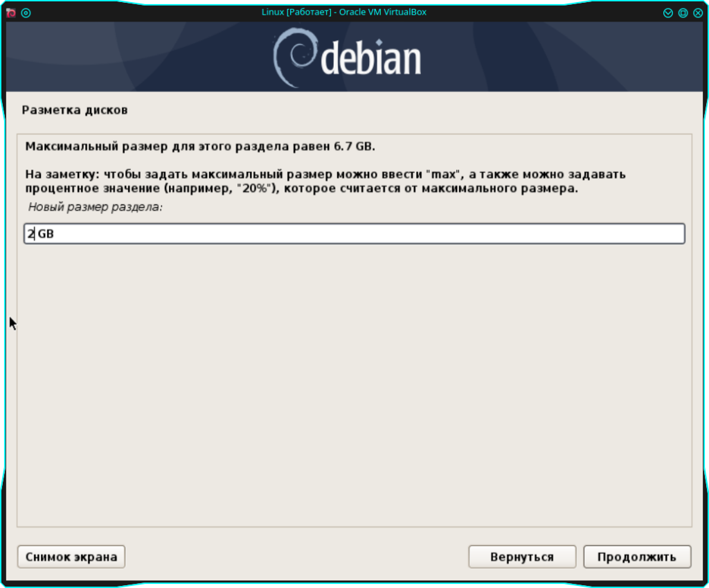Focus the Новый размер раздела input field
This screenshot has height=588, width=709.
[x=354, y=234]
